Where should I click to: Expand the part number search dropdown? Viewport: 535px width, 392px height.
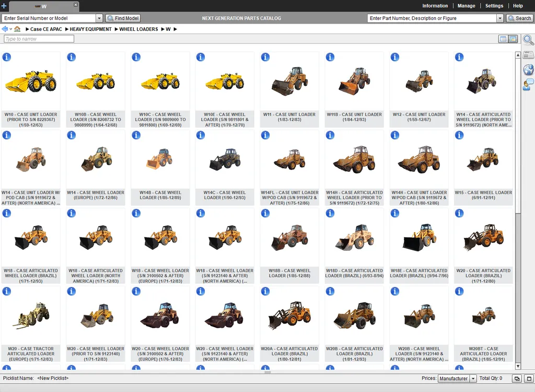pyautogui.click(x=500, y=18)
